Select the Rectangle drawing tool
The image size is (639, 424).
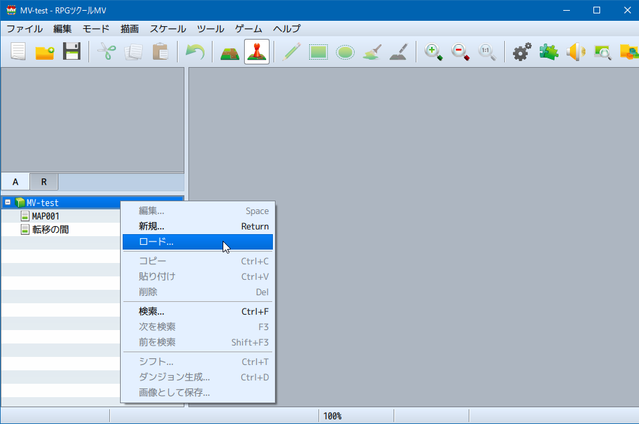(x=318, y=52)
